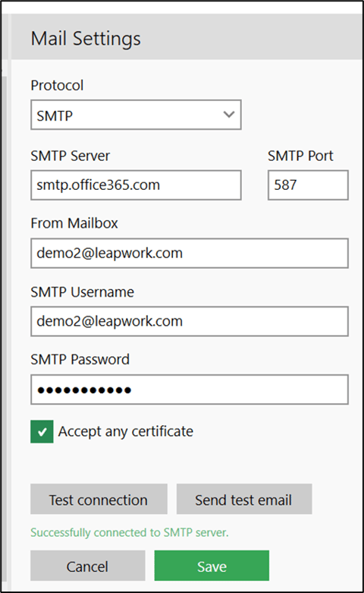Click into the SMTP Username input field
Viewport: 364px width, 593px height.
(190, 321)
